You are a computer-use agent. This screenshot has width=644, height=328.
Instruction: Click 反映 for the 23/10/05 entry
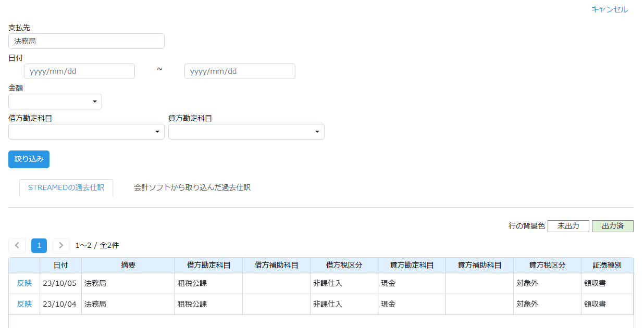[x=24, y=283]
